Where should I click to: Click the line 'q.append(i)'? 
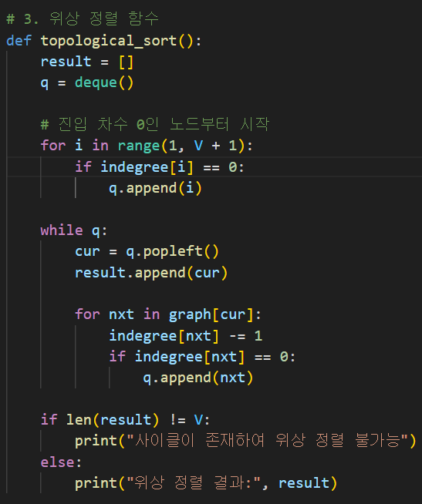pyautogui.click(x=155, y=188)
